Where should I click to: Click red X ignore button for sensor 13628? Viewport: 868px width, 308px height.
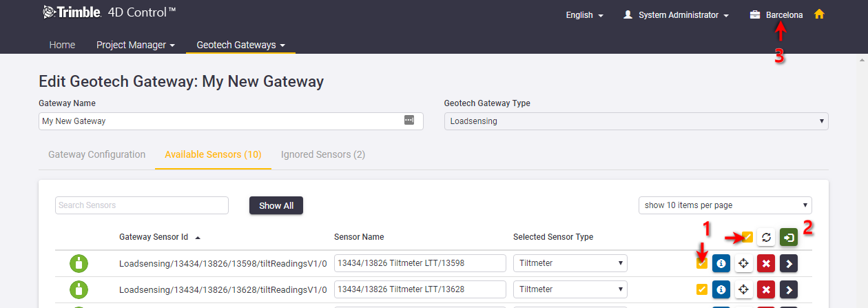pyautogui.click(x=766, y=289)
